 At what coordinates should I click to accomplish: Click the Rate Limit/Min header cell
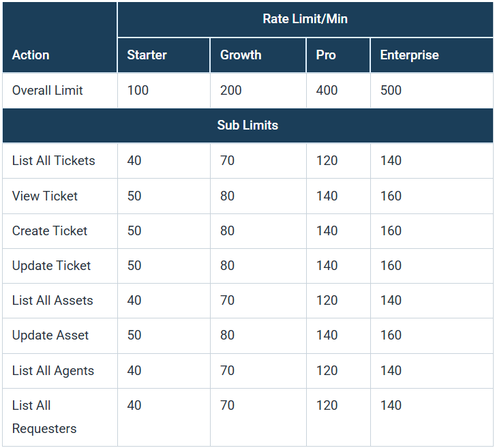(x=305, y=19)
